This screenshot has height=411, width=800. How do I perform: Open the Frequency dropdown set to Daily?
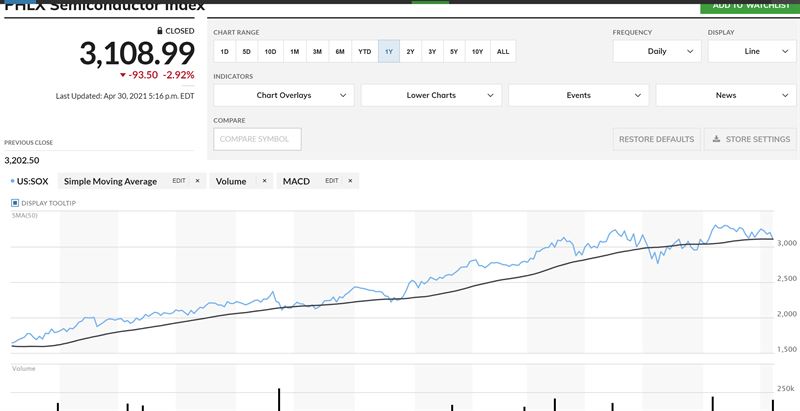pyautogui.click(x=656, y=51)
